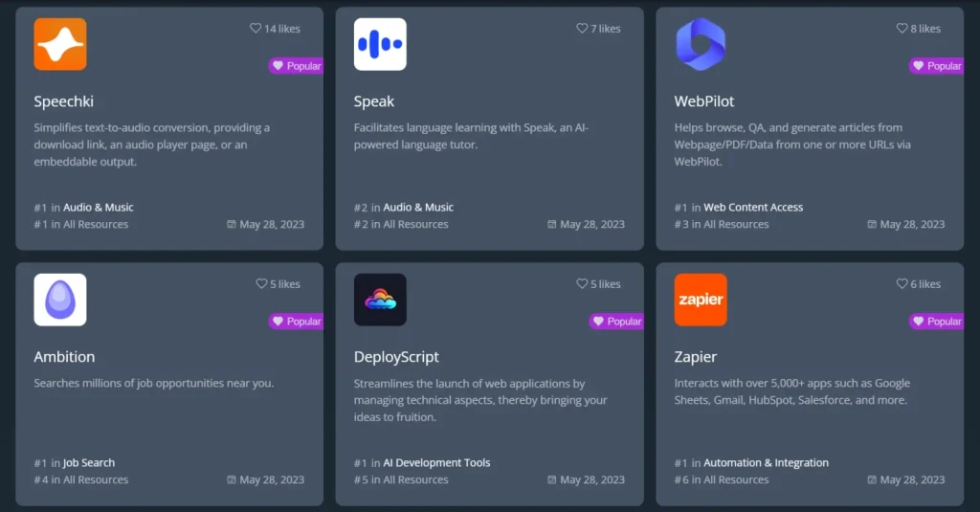Click "#6 in All Resources" text
This screenshot has width=980, height=512.
(722, 479)
